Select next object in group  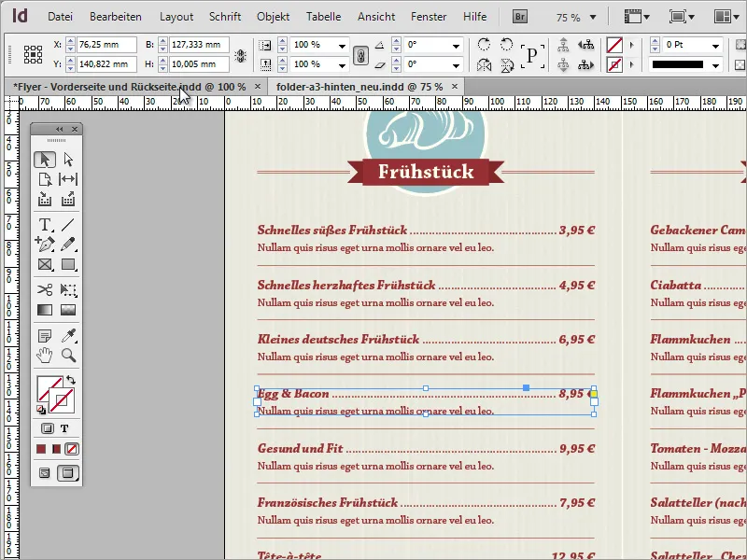[x=586, y=64]
